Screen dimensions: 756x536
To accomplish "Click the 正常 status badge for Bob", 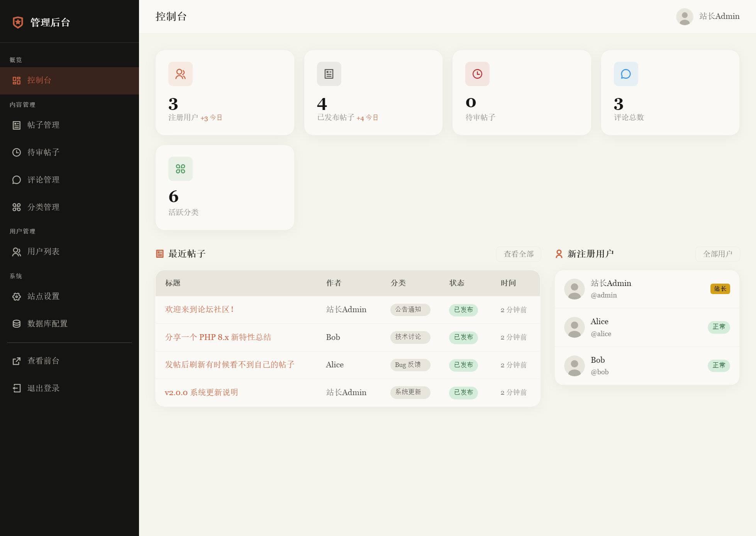I will tap(719, 365).
